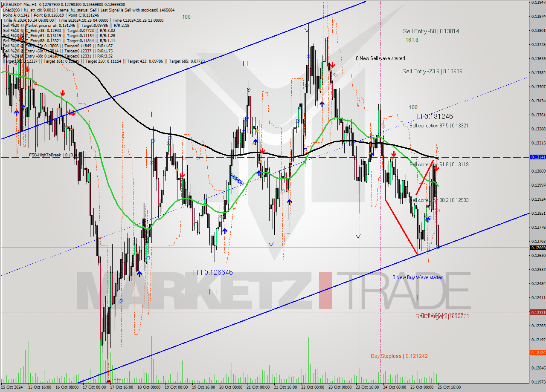Select the 'I I I 0.131246' wave label
Screen dimensions: 546x392
[x=433, y=116]
